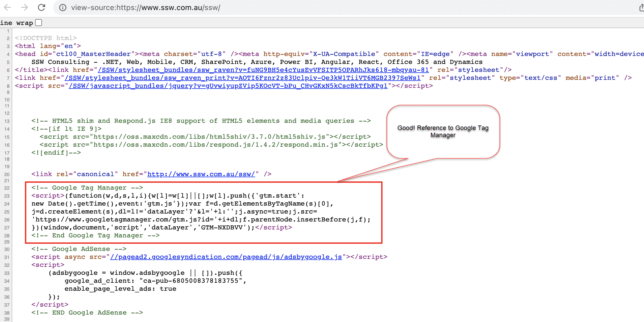644x322 pixels.
Task: Open the ssw_raven stylesheet bundle link
Action: pos(263,70)
